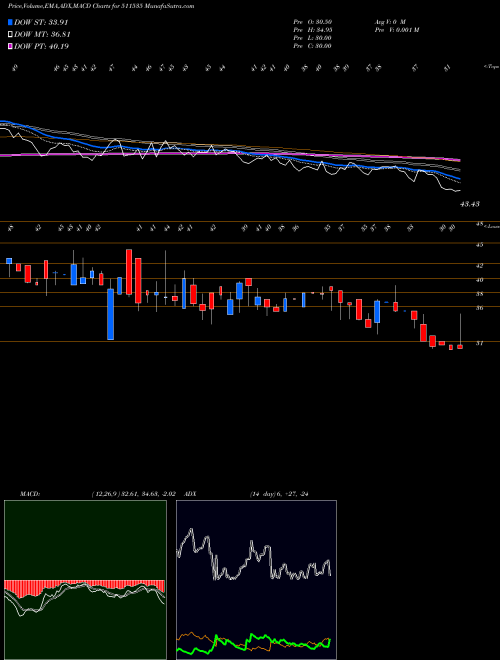500x660 pixels.
Task: Select the 'DOW MT: 36.81' legend text
Action: (42, 35)
